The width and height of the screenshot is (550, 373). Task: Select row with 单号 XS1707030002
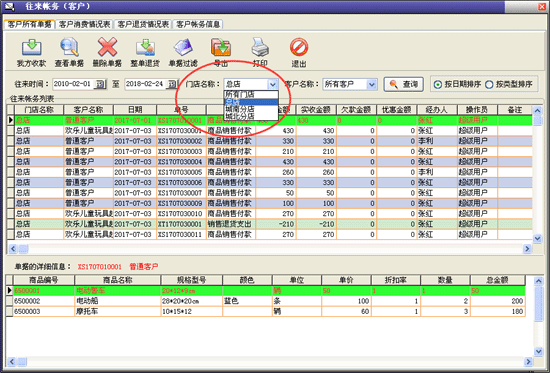(269, 141)
